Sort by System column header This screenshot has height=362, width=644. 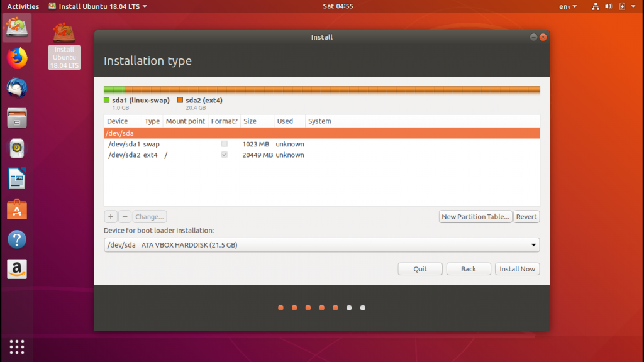(422, 121)
